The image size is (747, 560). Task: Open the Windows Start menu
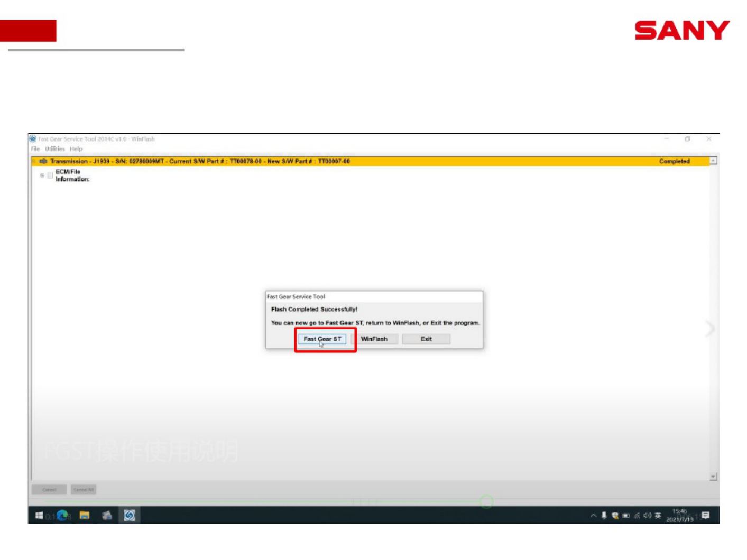point(39,516)
